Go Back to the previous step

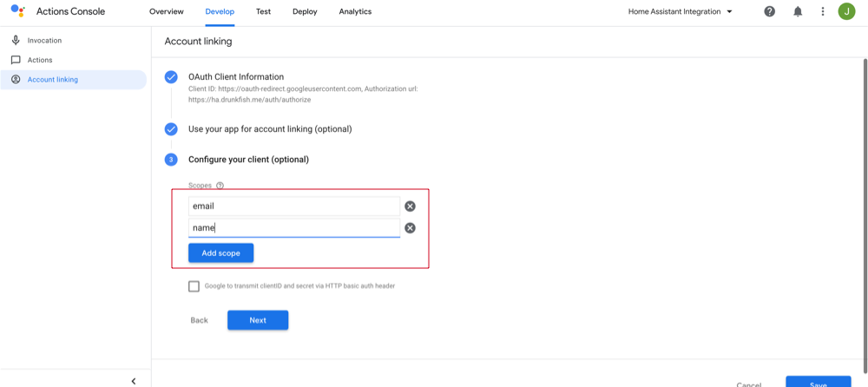200,320
